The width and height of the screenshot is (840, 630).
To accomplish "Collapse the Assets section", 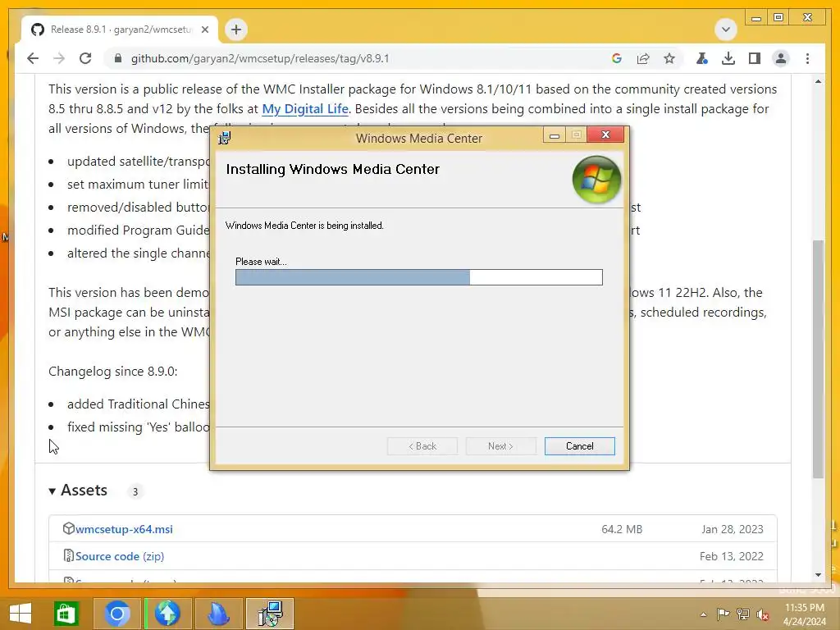I will [x=78, y=491].
